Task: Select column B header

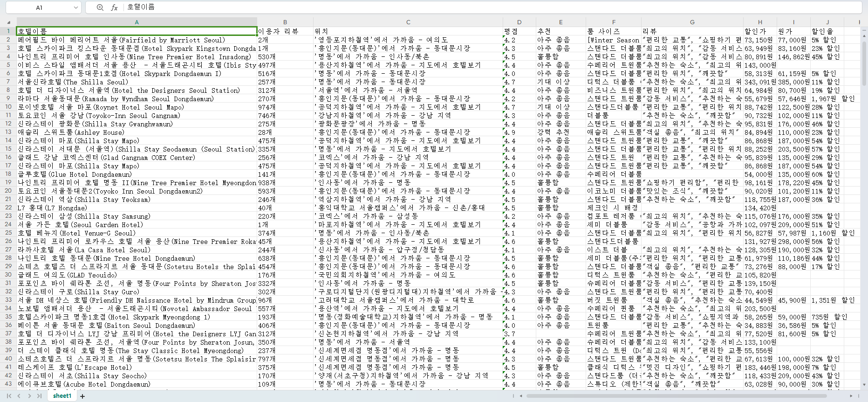Action: [285, 22]
